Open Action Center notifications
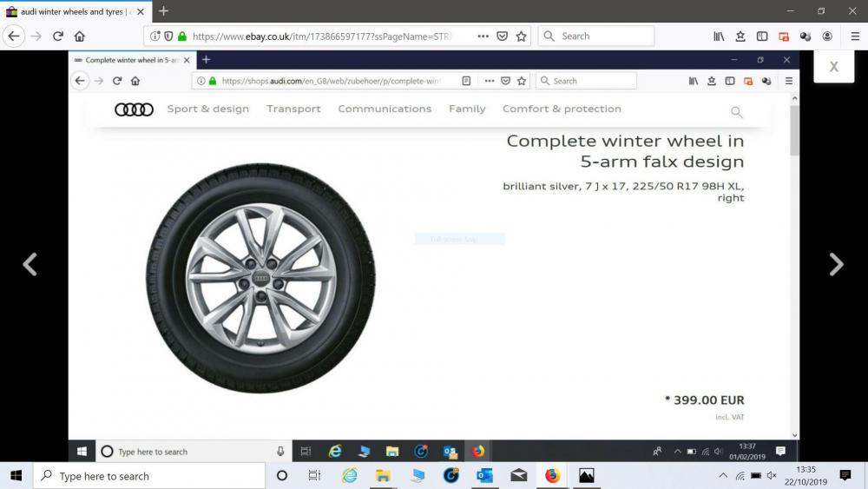868x489 pixels. tap(845, 476)
